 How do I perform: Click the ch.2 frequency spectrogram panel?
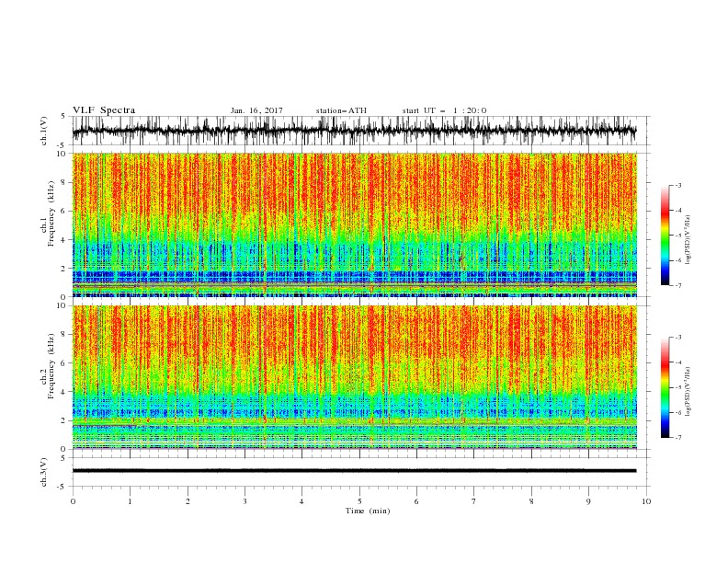click(355, 377)
